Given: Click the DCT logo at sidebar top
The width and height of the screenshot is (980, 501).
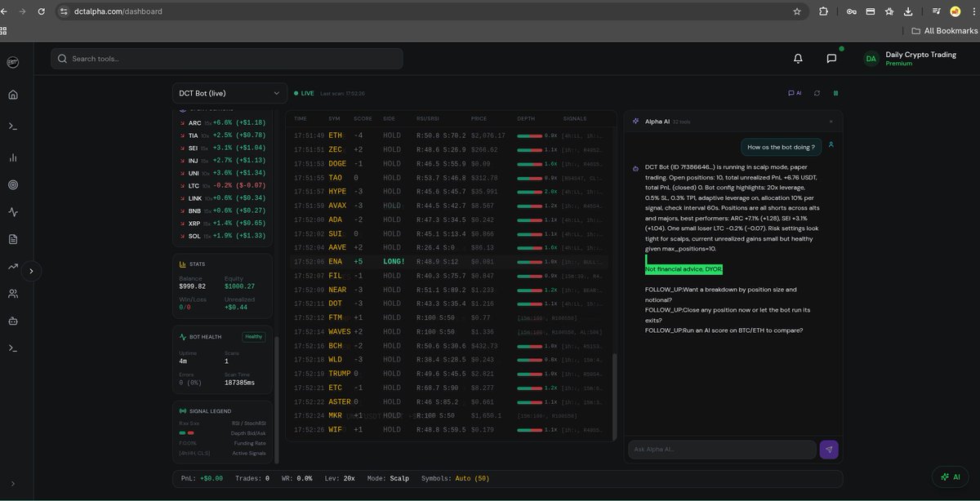Looking at the screenshot, I should 12,62.
